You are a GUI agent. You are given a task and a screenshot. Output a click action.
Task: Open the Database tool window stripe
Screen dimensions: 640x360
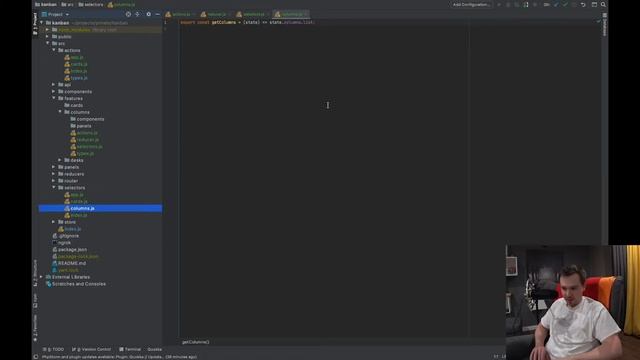point(604,24)
